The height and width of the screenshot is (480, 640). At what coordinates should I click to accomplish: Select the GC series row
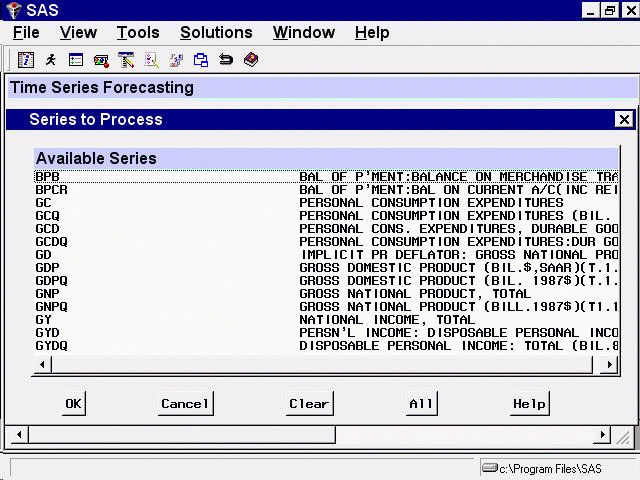click(326, 203)
